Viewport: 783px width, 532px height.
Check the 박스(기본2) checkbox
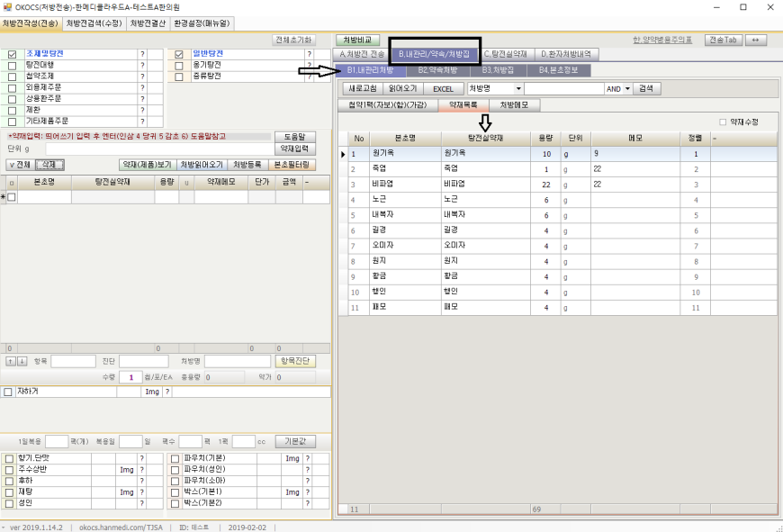175,503
